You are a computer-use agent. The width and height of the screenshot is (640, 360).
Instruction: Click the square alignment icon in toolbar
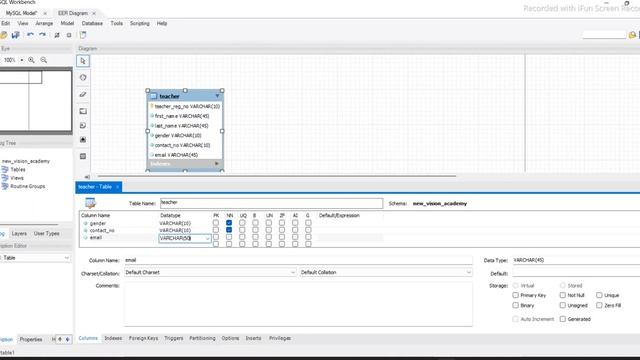tap(69, 35)
